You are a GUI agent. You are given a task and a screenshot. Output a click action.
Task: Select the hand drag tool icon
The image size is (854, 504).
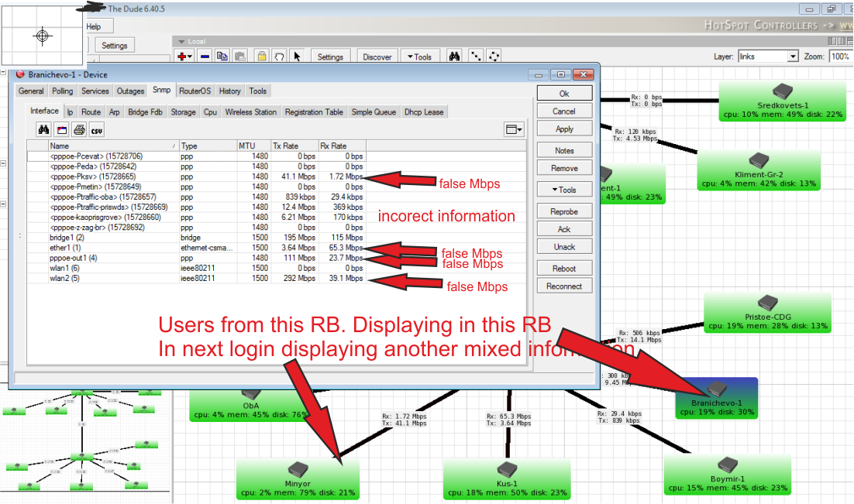tap(280, 57)
